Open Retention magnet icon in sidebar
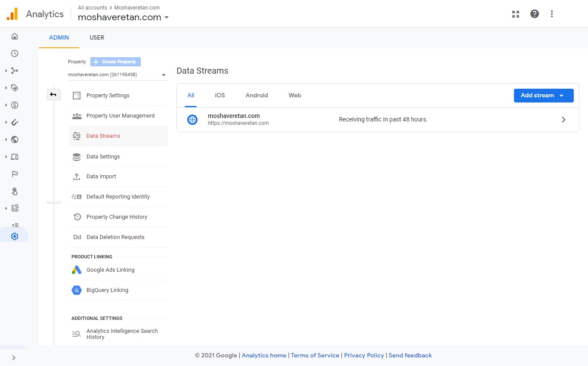 point(15,122)
